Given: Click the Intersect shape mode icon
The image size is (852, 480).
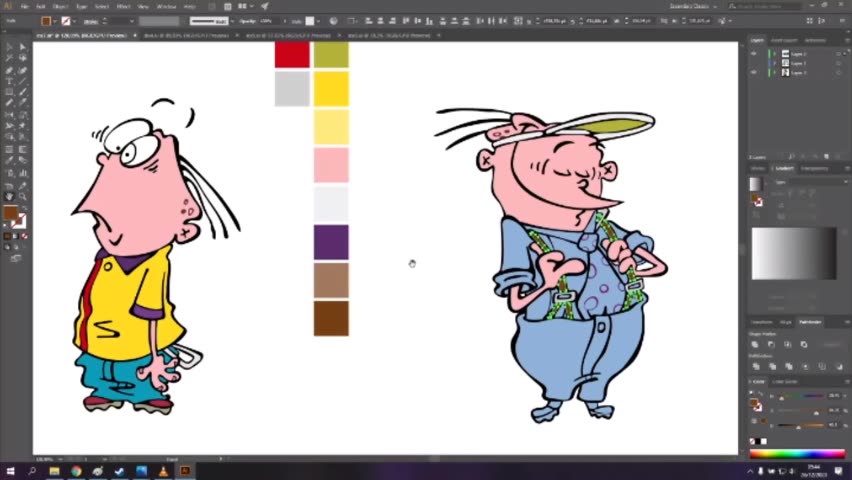Looking at the screenshot, I should tap(788, 345).
